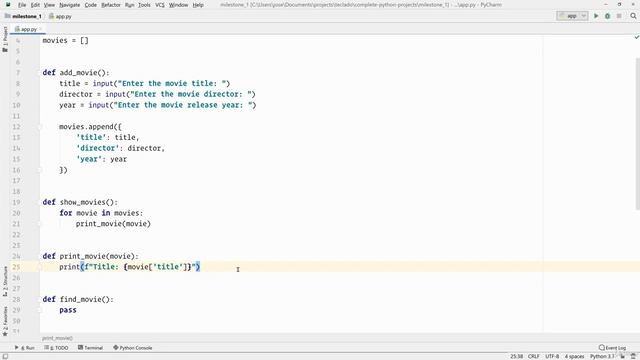The width and height of the screenshot is (640, 360).
Task: Click the editor vertical scrollbar
Action: pos(637,135)
